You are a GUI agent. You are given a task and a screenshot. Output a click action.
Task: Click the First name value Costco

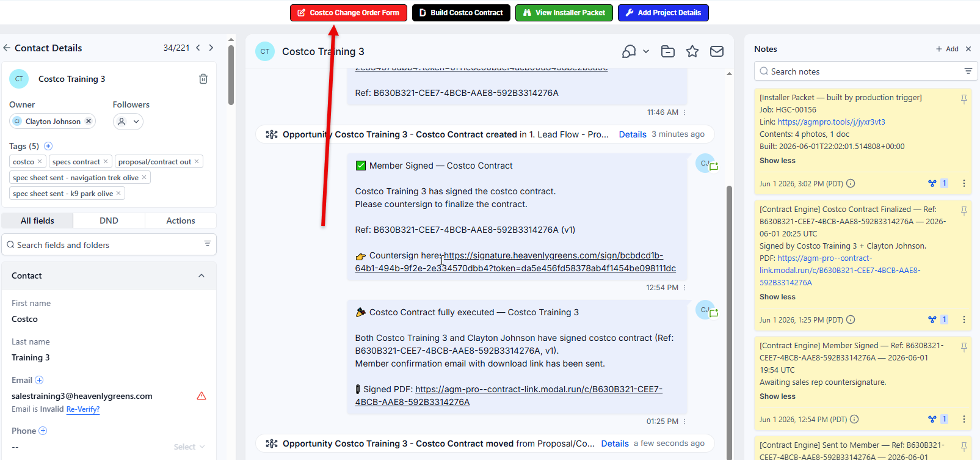(24, 319)
